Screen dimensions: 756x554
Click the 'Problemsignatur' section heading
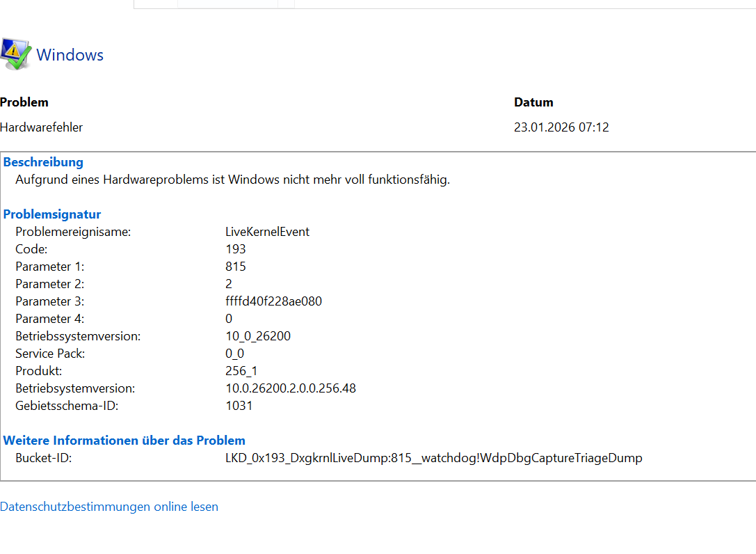pos(52,214)
